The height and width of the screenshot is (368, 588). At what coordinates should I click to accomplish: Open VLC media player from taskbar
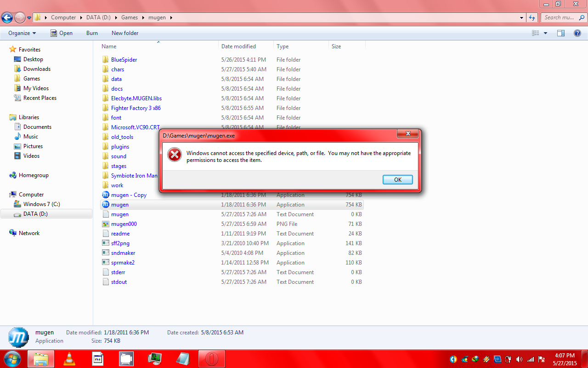(x=69, y=359)
